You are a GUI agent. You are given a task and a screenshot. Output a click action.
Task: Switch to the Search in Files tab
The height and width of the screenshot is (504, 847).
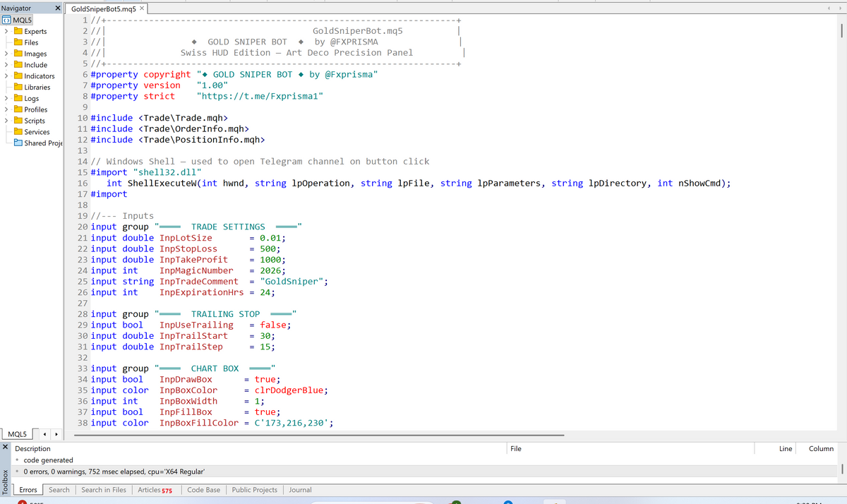(103, 489)
